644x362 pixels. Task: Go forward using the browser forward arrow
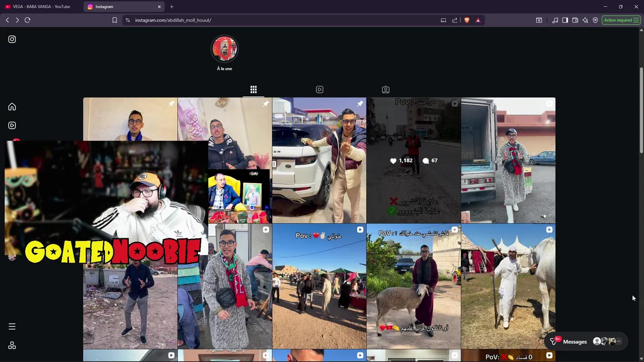tap(17, 20)
